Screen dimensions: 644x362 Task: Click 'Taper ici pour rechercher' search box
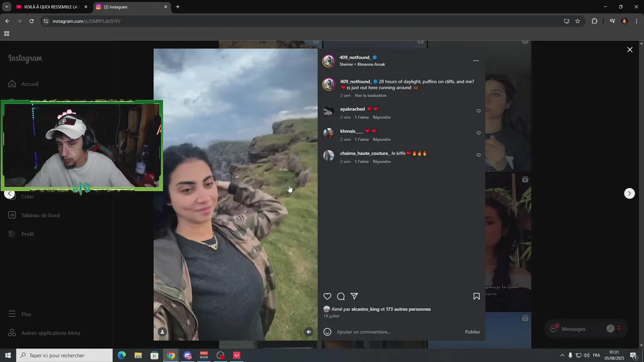(x=64, y=355)
